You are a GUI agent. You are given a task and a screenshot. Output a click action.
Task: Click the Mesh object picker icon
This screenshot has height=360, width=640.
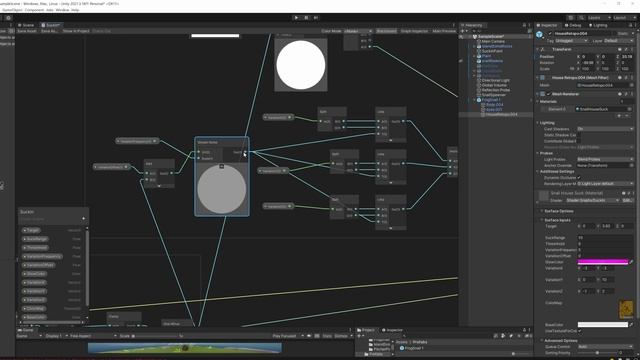point(631,85)
